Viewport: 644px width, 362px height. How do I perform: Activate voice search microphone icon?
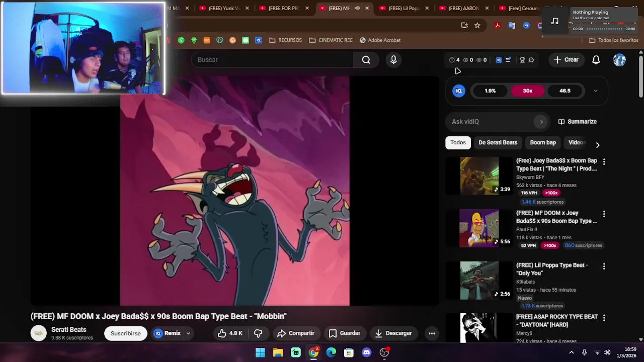[x=393, y=60]
